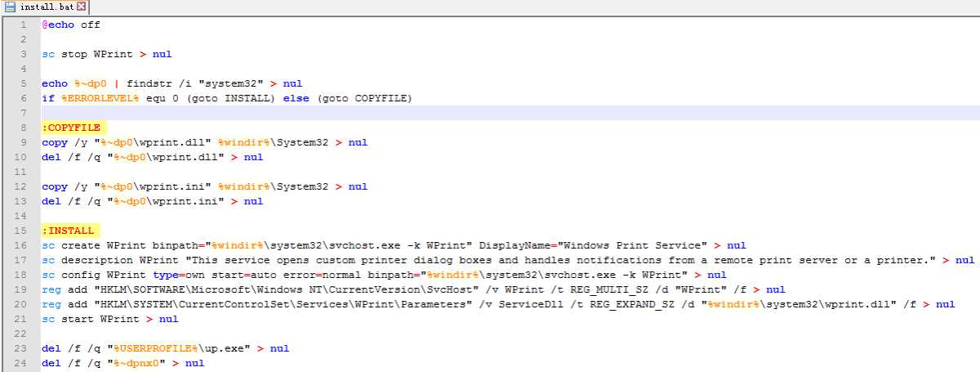This screenshot has height=372, width=980.
Task: Click 'sc stop WPrint' command text
Action: [x=87, y=54]
